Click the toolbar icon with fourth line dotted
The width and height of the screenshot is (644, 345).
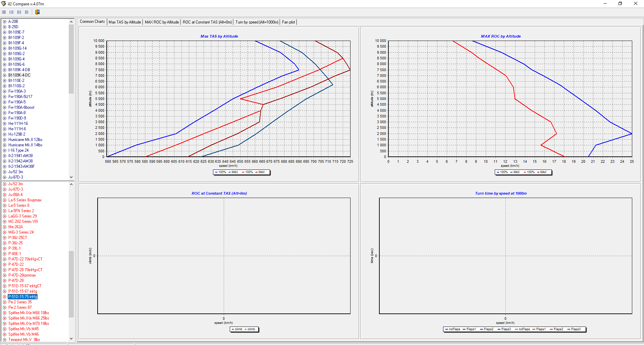click(27, 12)
